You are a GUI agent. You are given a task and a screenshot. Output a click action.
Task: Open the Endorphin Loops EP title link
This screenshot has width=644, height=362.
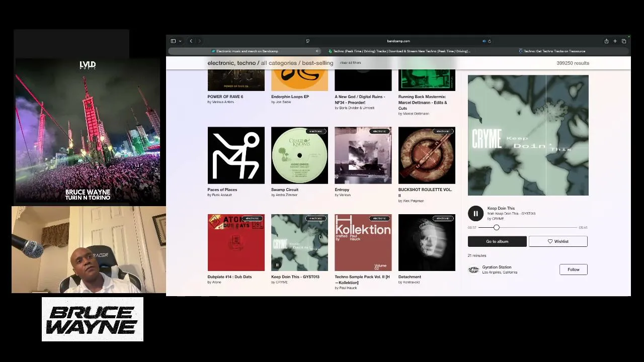tap(290, 97)
